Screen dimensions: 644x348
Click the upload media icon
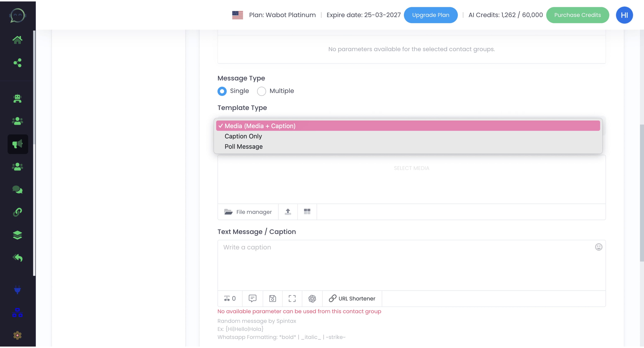pos(288,212)
